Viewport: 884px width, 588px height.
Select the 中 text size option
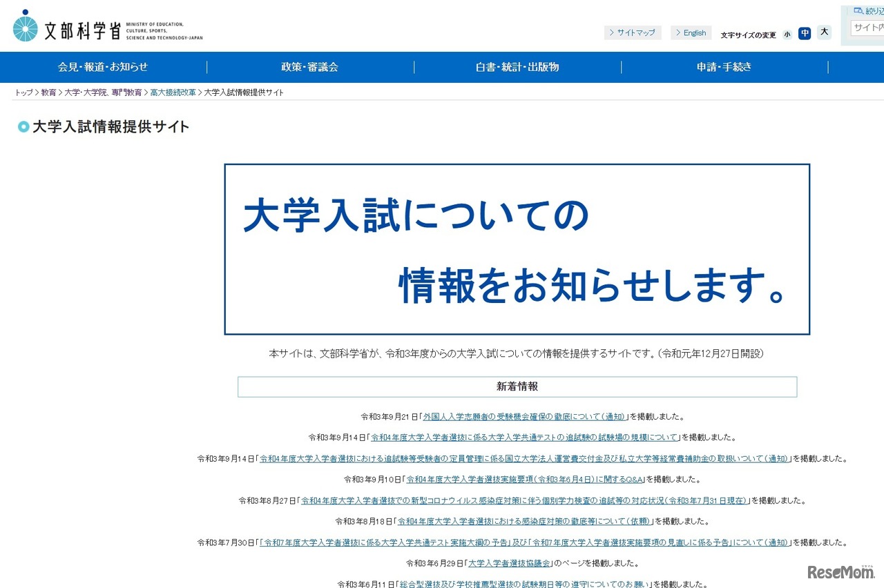[805, 33]
